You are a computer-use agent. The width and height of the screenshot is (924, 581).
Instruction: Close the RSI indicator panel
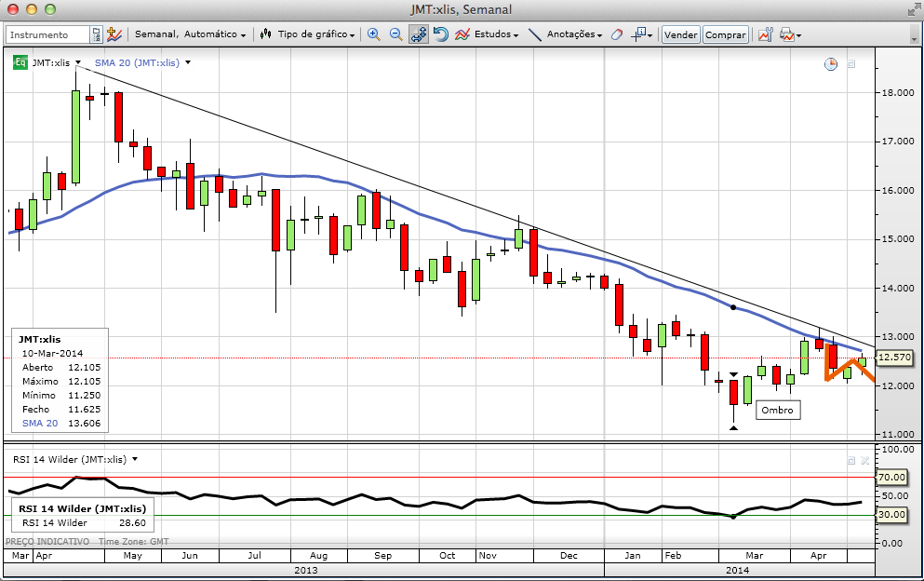pos(864,461)
